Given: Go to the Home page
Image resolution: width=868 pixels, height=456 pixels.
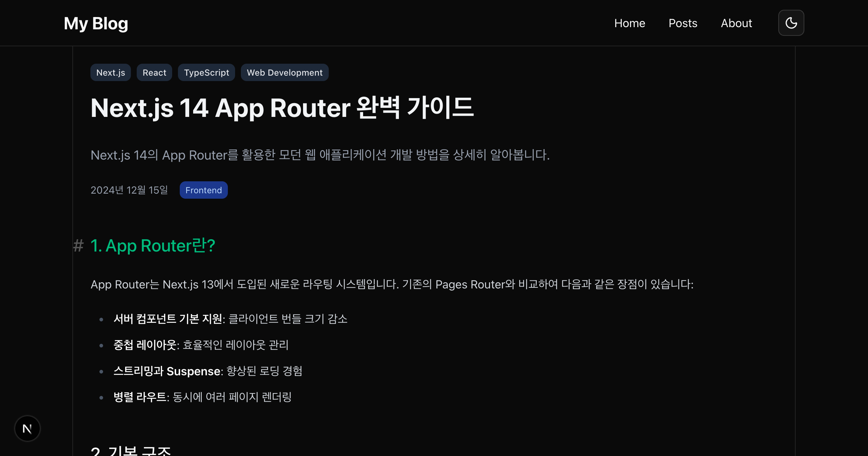Looking at the screenshot, I should (x=630, y=23).
